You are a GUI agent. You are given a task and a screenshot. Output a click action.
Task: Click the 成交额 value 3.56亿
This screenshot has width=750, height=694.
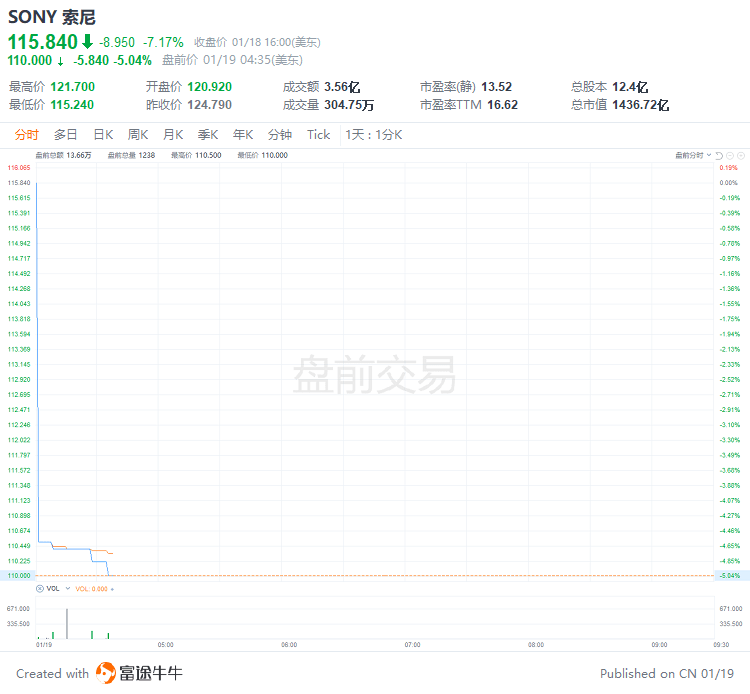pyautogui.click(x=342, y=87)
